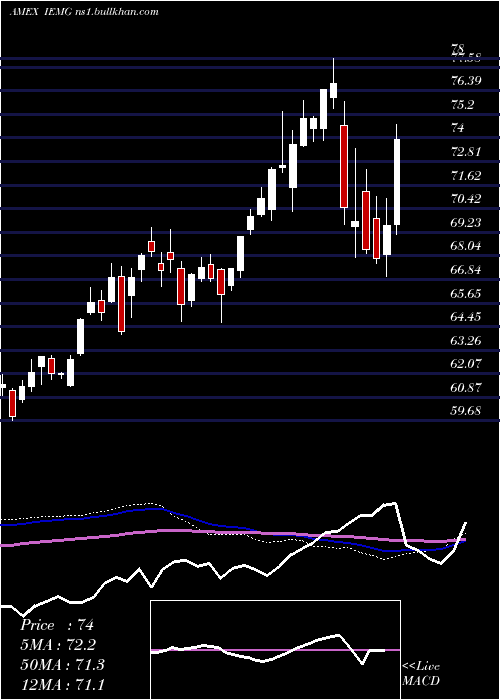
Task: Click the 62.07 price axis label
Action: (x=466, y=364)
